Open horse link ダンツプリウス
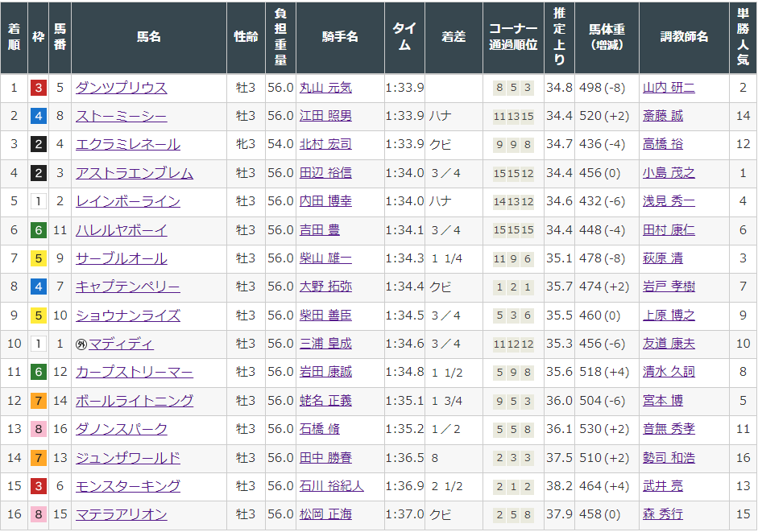The height and width of the screenshot is (532, 758). click(122, 88)
